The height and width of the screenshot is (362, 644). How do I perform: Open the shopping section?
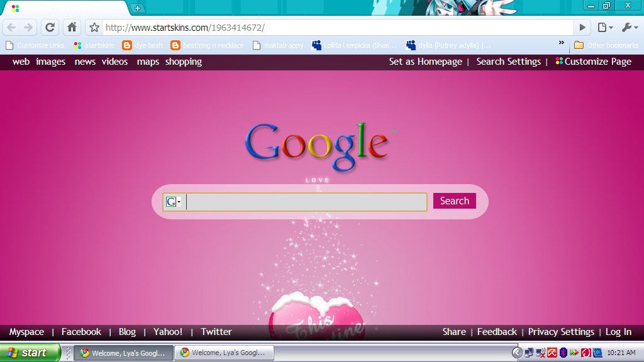(x=183, y=62)
